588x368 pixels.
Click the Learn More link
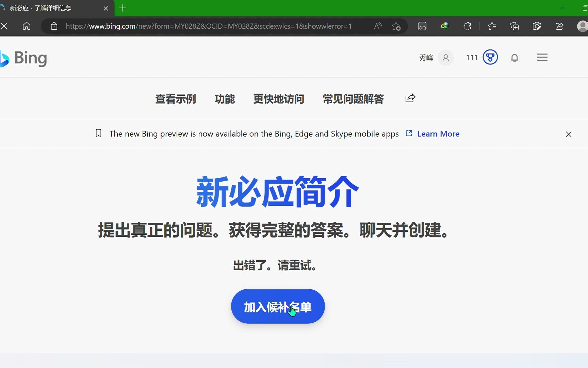pos(438,134)
